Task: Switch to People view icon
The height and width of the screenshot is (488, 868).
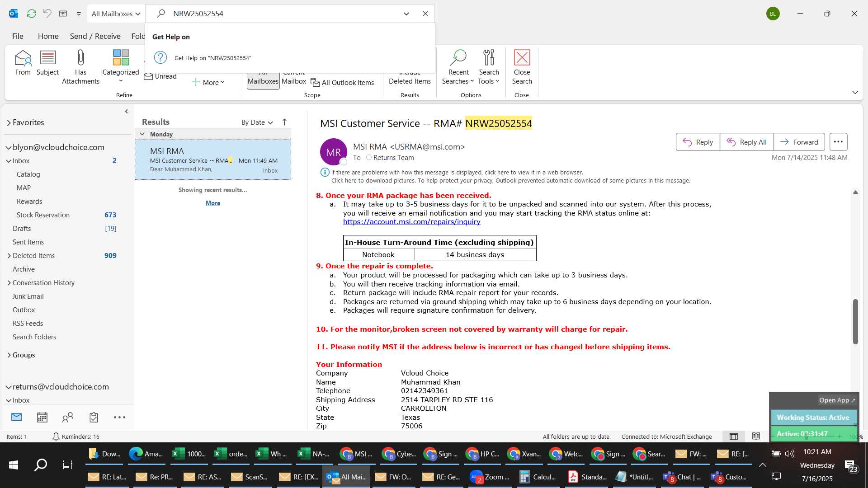Action: 68,417
